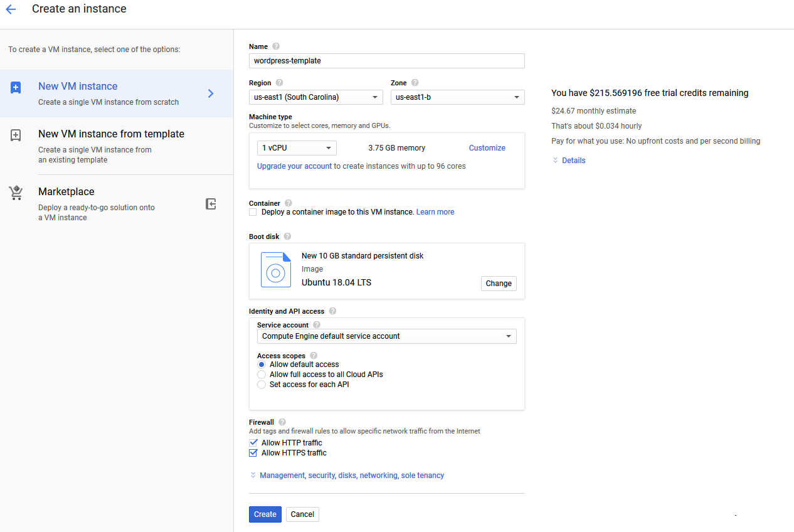Uncheck Allow HTTP traffic
The width and height of the screenshot is (794, 532).
(253, 443)
